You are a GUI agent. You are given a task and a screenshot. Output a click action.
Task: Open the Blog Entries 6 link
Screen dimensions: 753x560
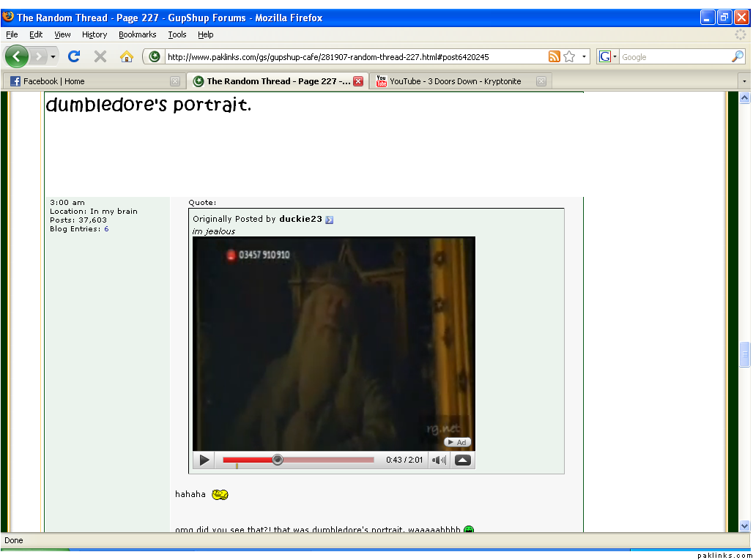click(106, 229)
